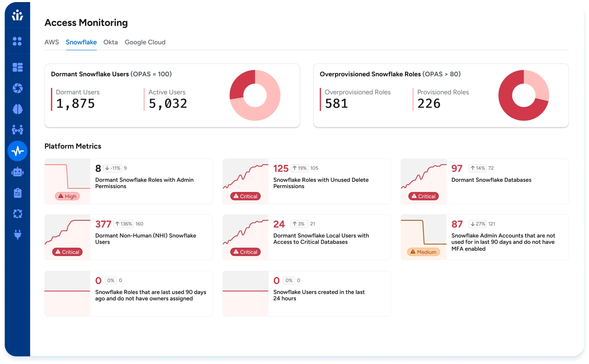Select the active pulse monitoring icon
The width and height of the screenshot is (589, 364).
17,151
